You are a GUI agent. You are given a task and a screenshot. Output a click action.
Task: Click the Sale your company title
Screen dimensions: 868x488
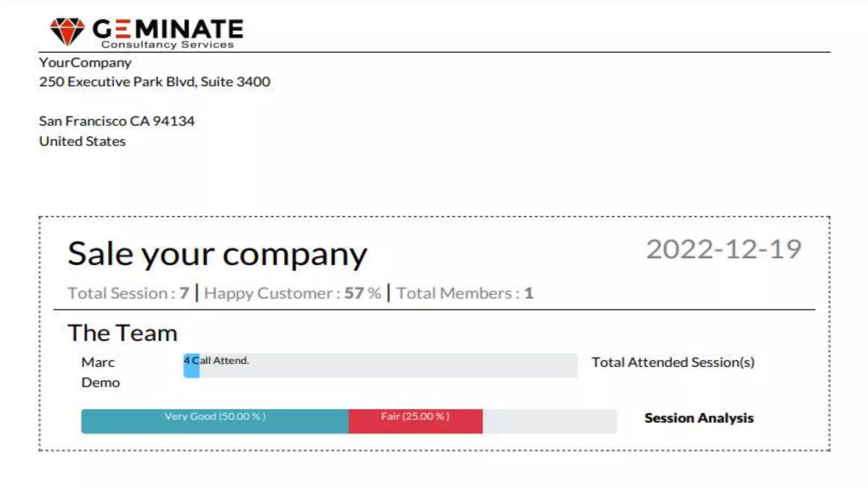[x=217, y=254]
